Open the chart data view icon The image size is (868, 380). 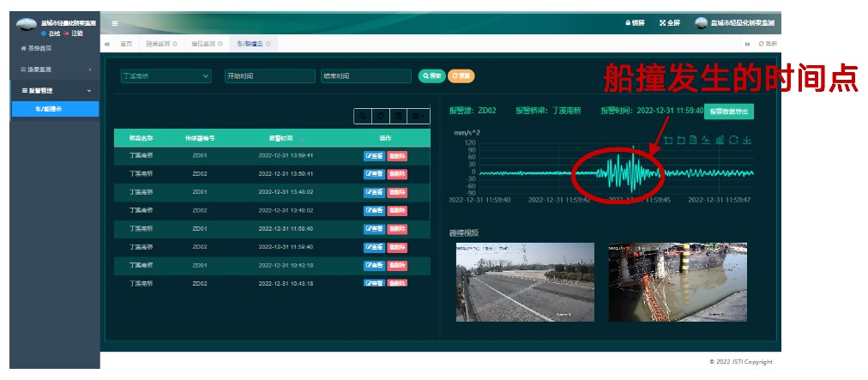[x=694, y=140]
